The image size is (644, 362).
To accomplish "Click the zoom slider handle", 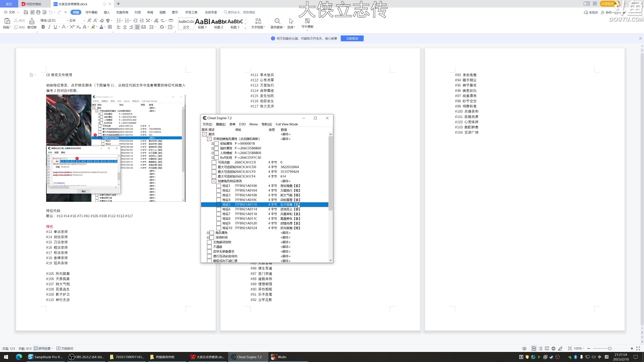I will (x=610, y=349).
